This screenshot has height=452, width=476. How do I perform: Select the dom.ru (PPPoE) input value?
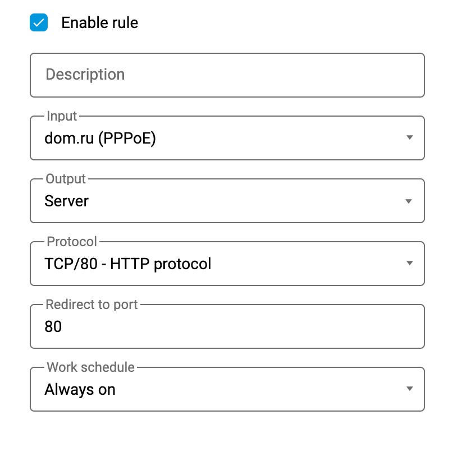pos(100,138)
